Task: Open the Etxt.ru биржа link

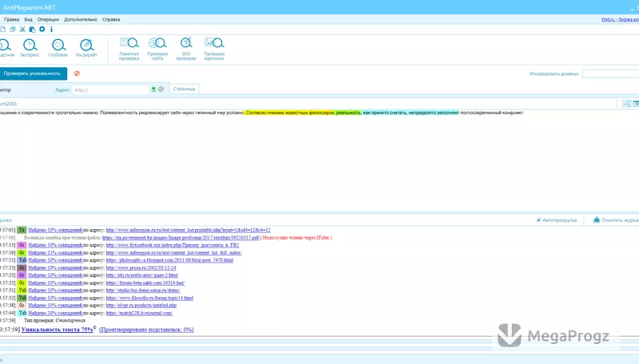Action: click(x=620, y=19)
